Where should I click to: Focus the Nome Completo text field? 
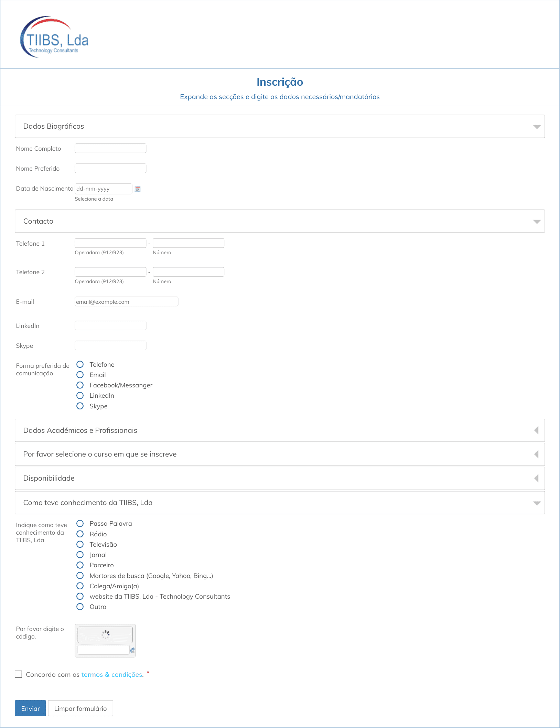[110, 148]
